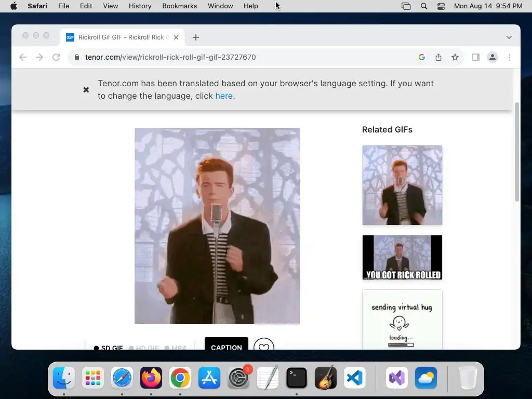This screenshot has height=399, width=532.
Task: Open 'sending virtual hug' related GIF
Action: click(x=402, y=320)
